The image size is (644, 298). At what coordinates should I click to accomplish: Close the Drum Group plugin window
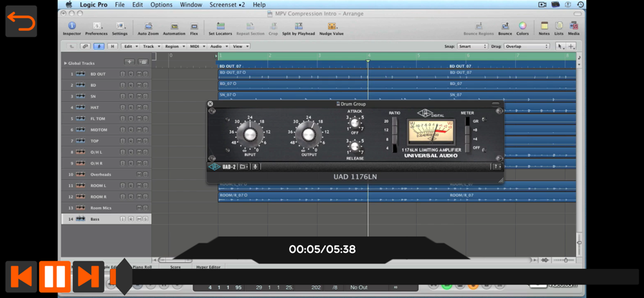point(210,104)
